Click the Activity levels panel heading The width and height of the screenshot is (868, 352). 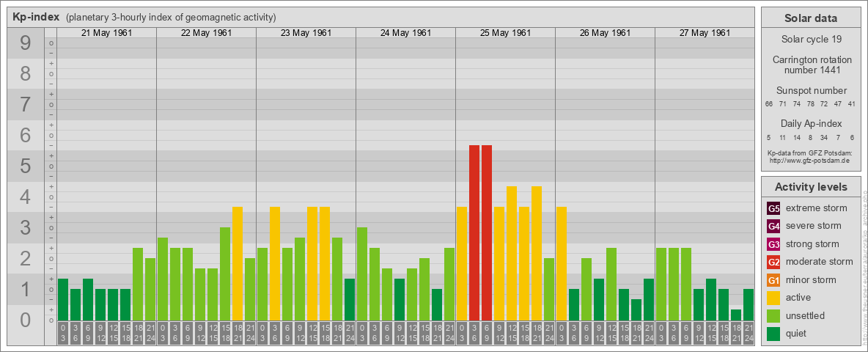click(811, 187)
